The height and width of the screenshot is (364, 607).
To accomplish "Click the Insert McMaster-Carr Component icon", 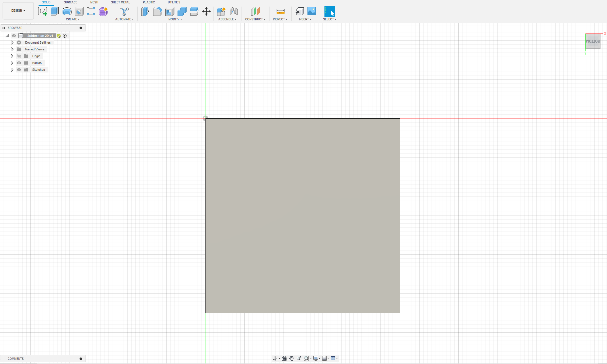I will click(299, 11).
